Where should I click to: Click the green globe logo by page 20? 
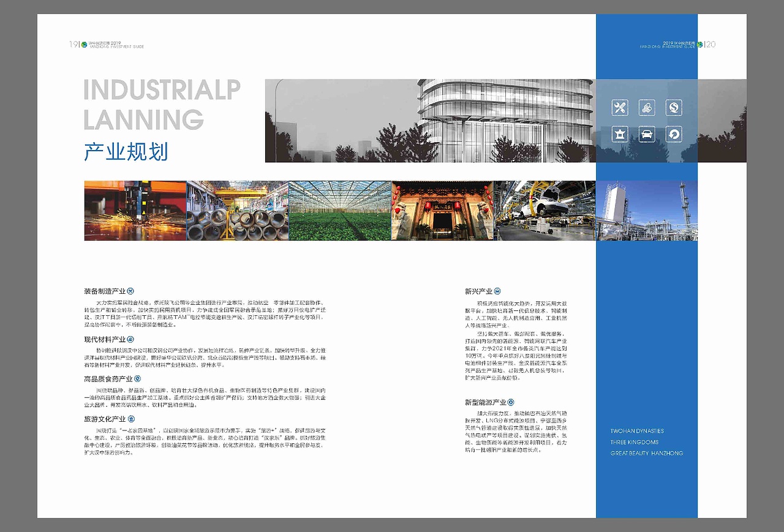[699, 44]
